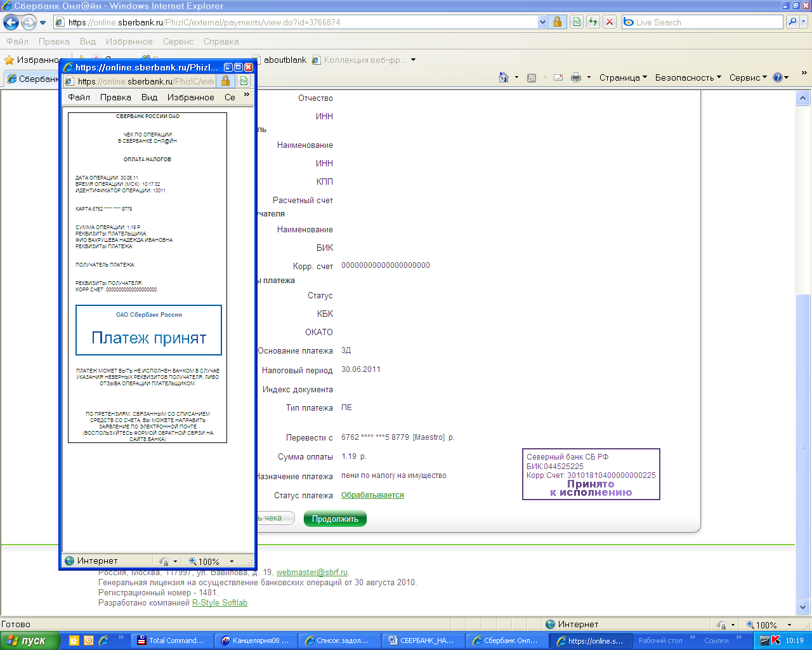Open the webmaster@sbrf.ru email link
Image resolution: width=812 pixels, height=650 pixels.
coord(312,572)
